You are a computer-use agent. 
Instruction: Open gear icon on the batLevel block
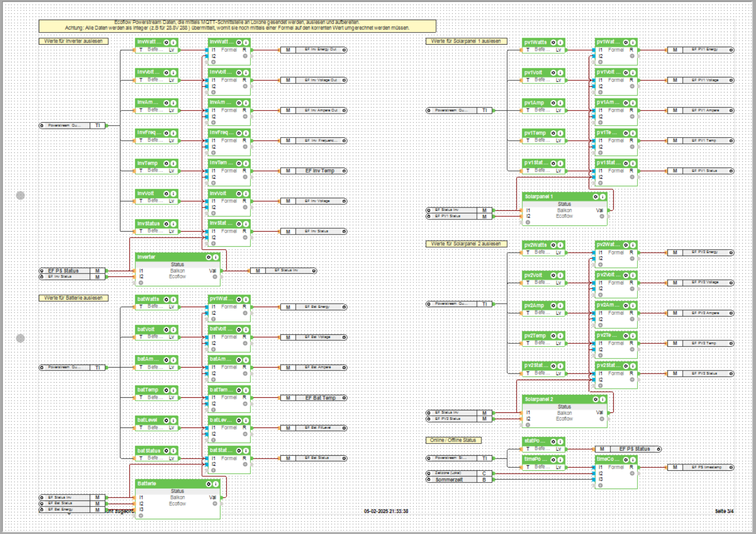pos(166,420)
